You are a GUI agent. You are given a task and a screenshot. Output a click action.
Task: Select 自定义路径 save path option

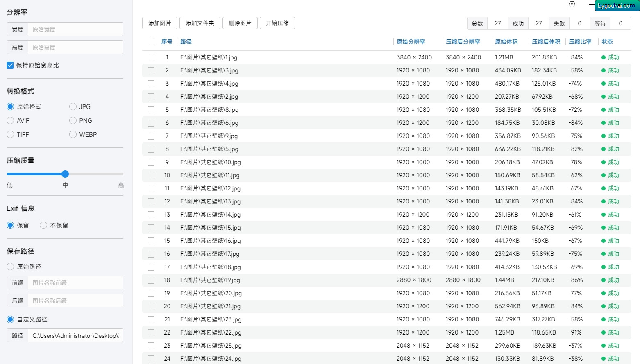pyautogui.click(x=10, y=319)
